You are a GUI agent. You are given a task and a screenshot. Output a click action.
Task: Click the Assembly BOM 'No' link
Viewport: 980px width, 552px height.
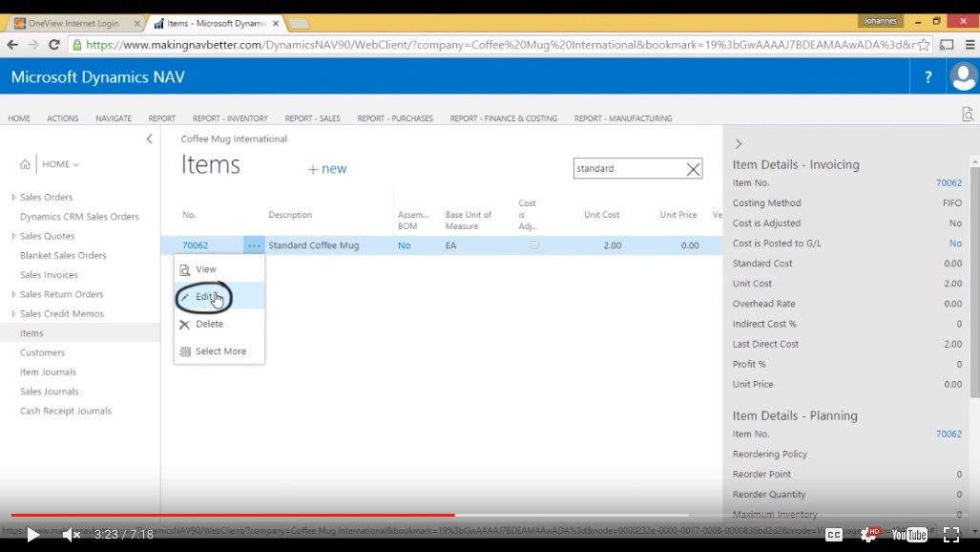(x=405, y=245)
